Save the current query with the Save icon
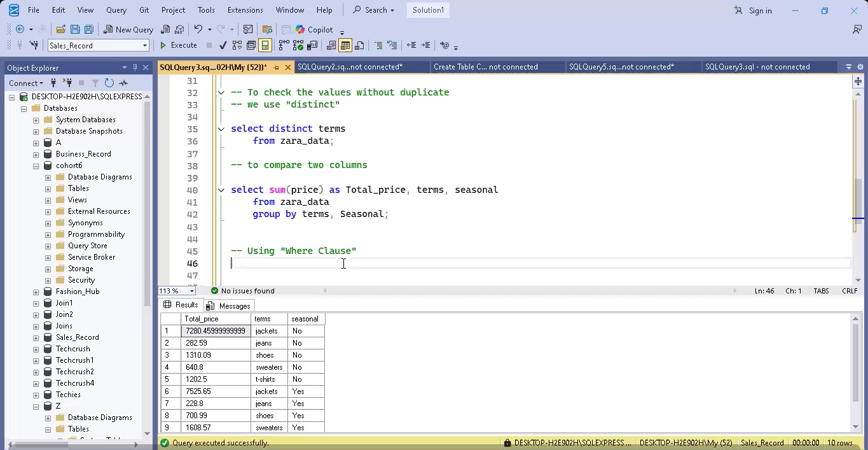Image resolution: width=868 pixels, height=450 pixels. pos(75,29)
